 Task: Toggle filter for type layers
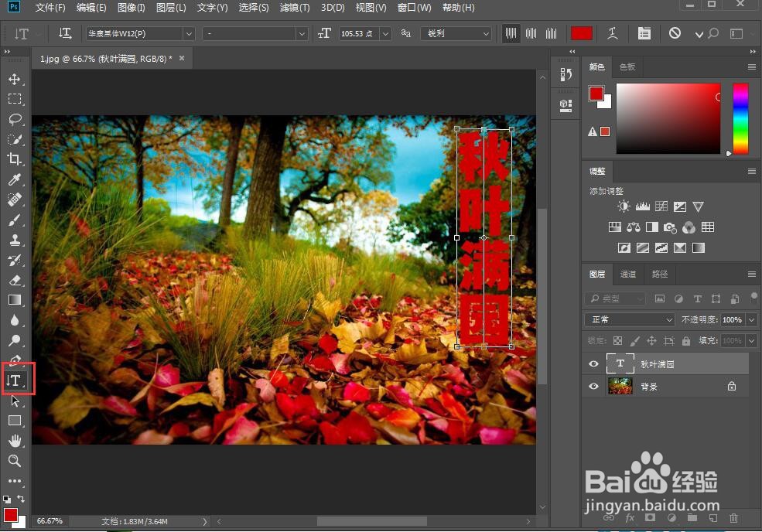tap(697, 298)
